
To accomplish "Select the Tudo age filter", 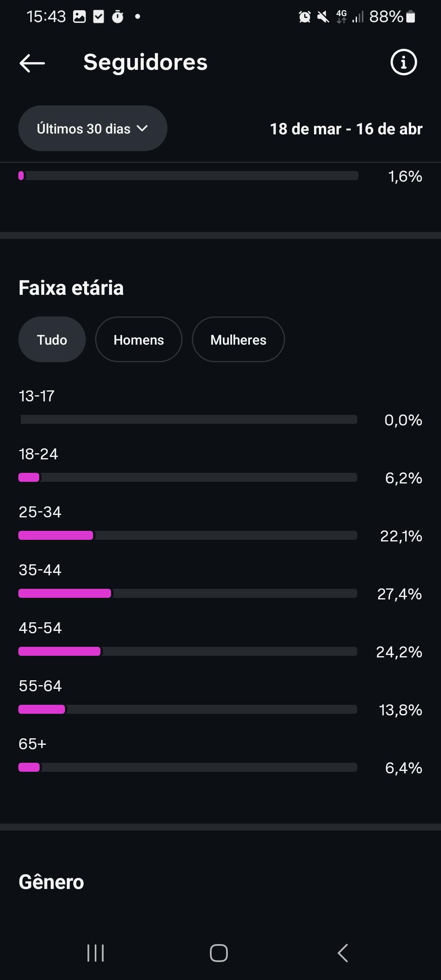I will point(52,340).
